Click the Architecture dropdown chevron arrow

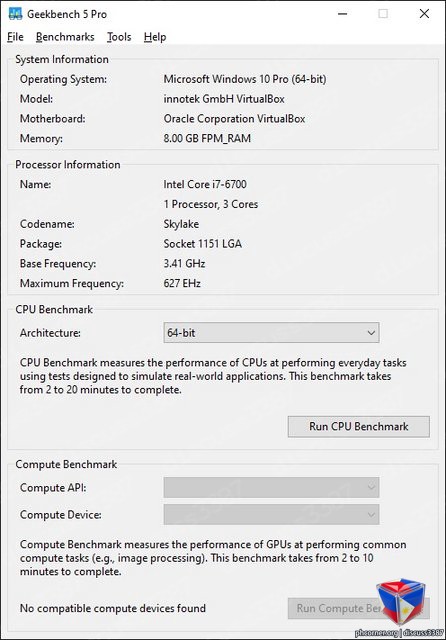[371, 333]
